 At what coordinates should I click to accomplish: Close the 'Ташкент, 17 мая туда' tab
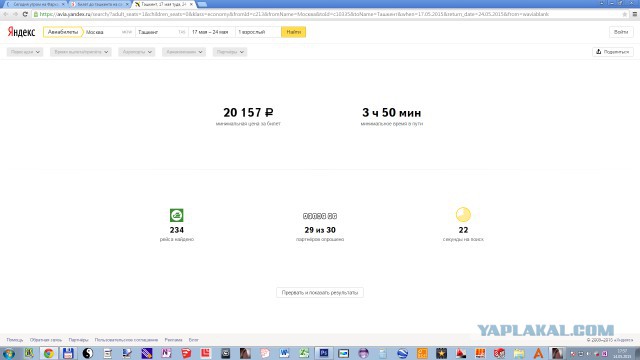[191, 4]
